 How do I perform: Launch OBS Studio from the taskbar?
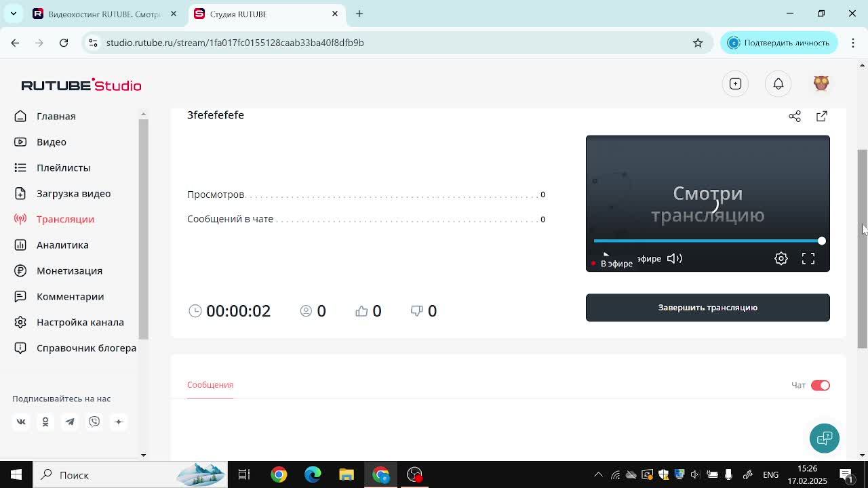point(414,474)
